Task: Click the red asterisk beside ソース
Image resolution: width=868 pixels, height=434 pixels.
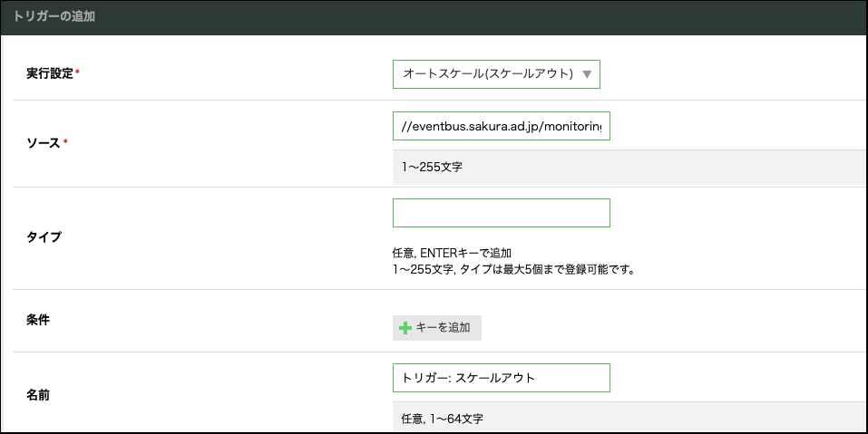Action: [x=65, y=143]
